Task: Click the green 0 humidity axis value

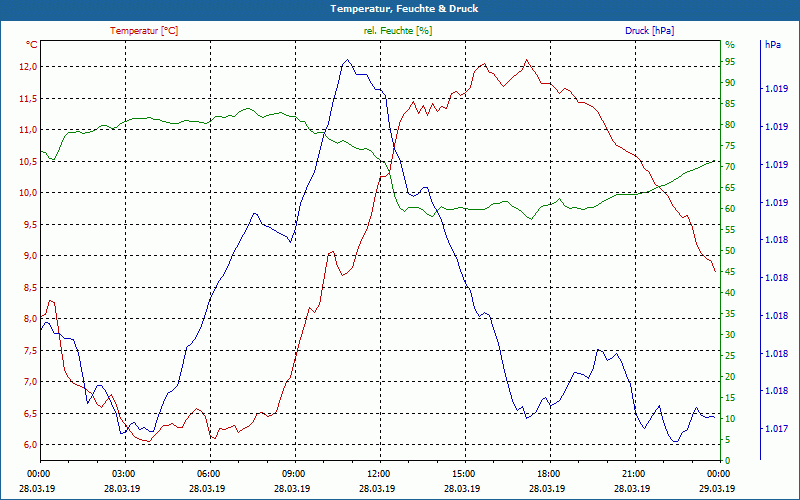Action: [728, 461]
